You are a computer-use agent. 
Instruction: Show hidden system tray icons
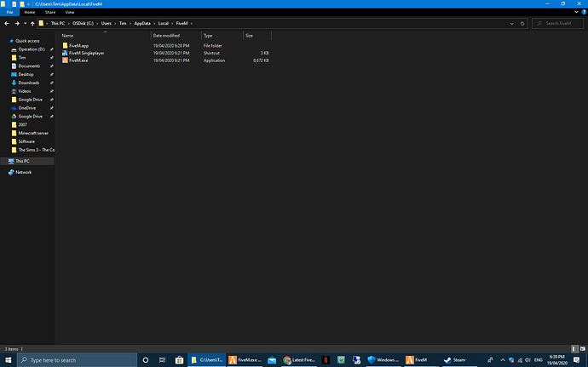(503, 360)
